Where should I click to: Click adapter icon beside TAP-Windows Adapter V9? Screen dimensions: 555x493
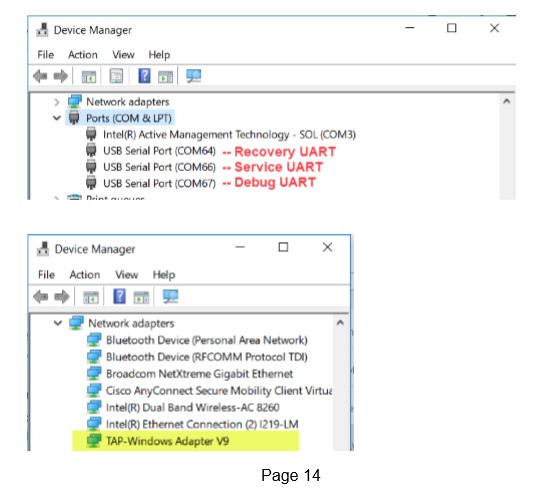pyautogui.click(x=94, y=441)
